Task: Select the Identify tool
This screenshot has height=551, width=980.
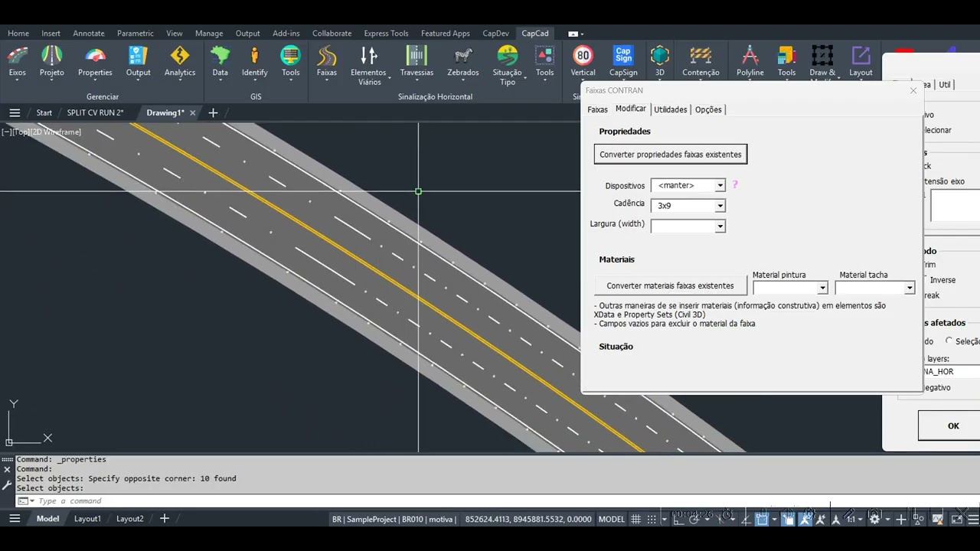Action: (254, 61)
